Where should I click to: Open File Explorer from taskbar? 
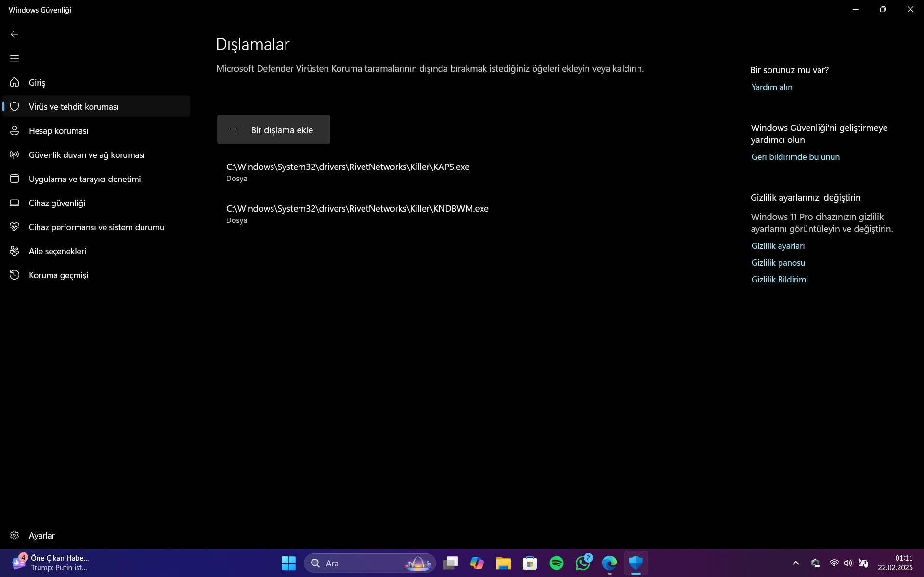point(504,563)
